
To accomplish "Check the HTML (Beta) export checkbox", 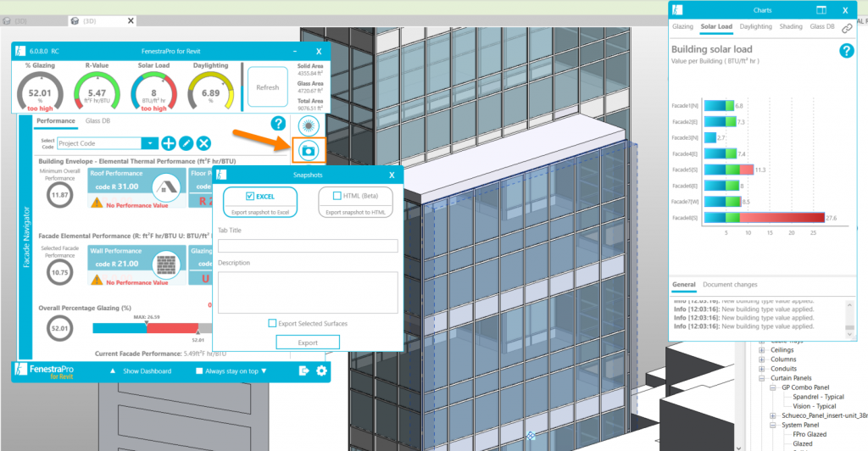I will tap(337, 195).
